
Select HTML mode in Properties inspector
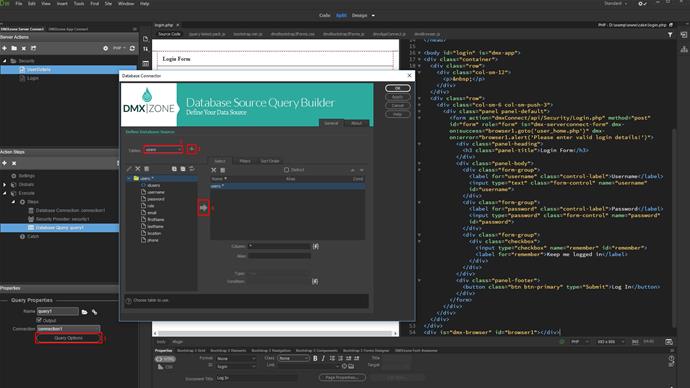165,359
